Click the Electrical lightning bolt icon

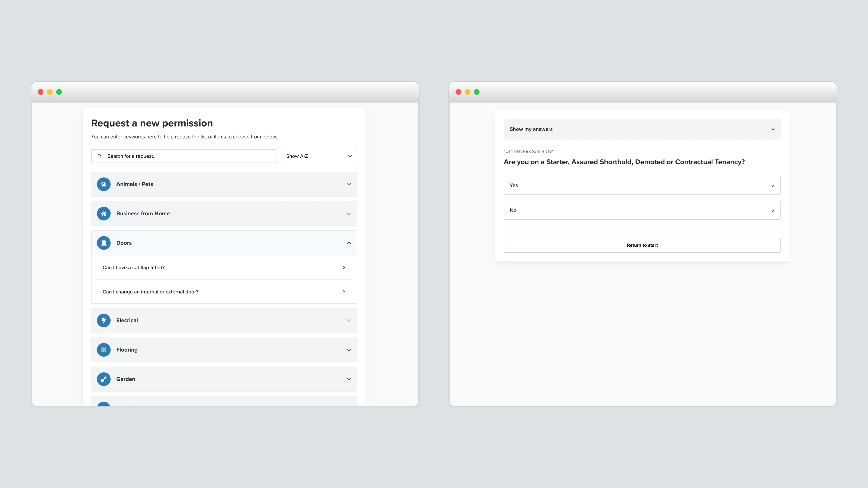coord(104,320)
